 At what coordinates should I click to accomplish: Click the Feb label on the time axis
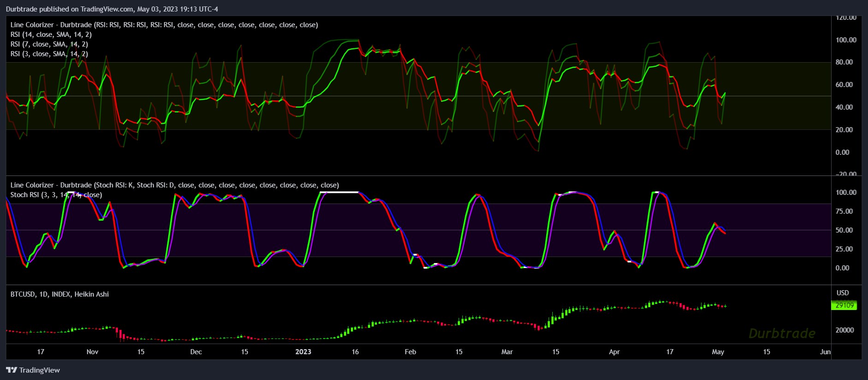410,352
